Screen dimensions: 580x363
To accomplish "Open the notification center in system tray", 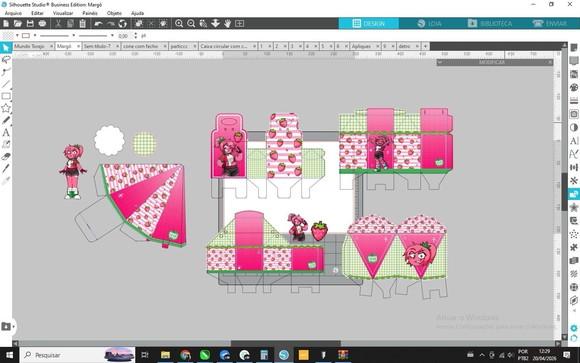I will click(x=567, y=355).
